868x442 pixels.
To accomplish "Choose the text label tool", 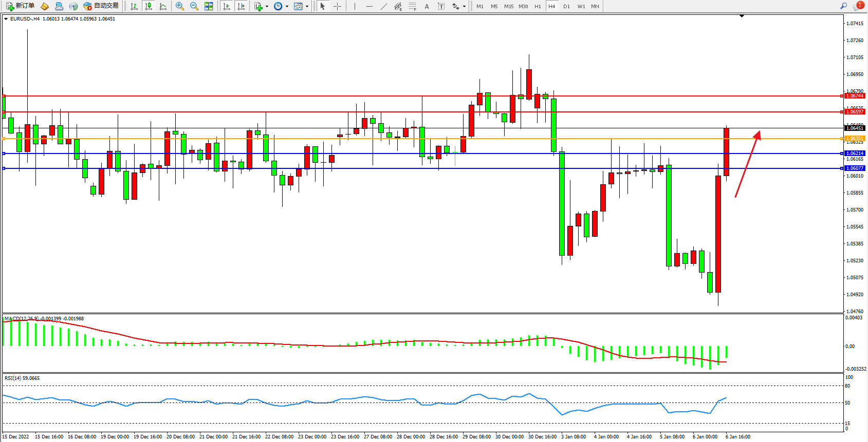I will click(x=441, y=6).
